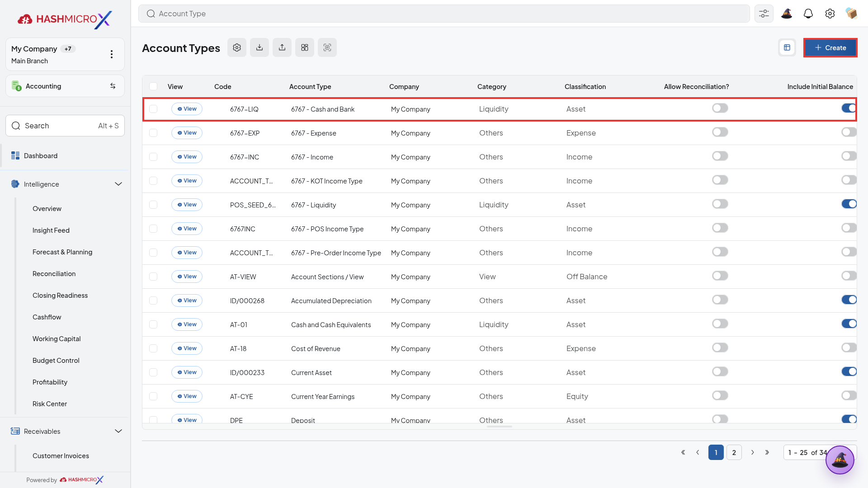
Task: Click the Receivables ledger icon
Action: pos(15,431)
